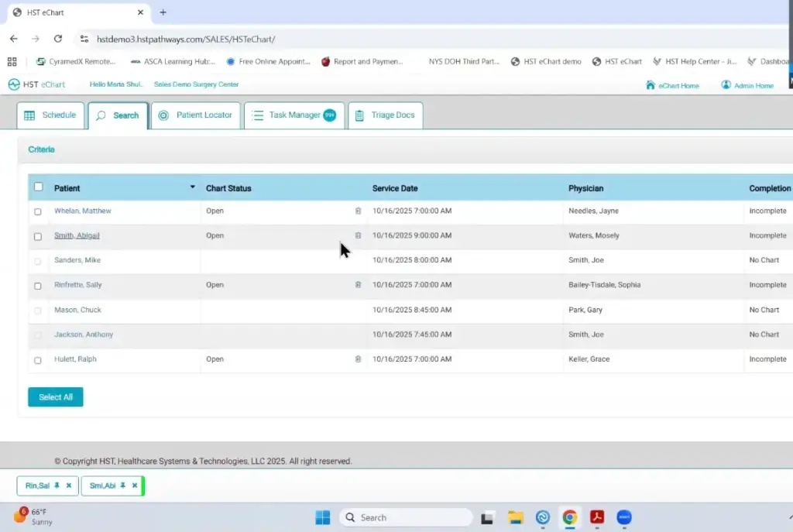793x532 pixels.
Task: Open the Triage Docs tab
Action: pos(385,115)
